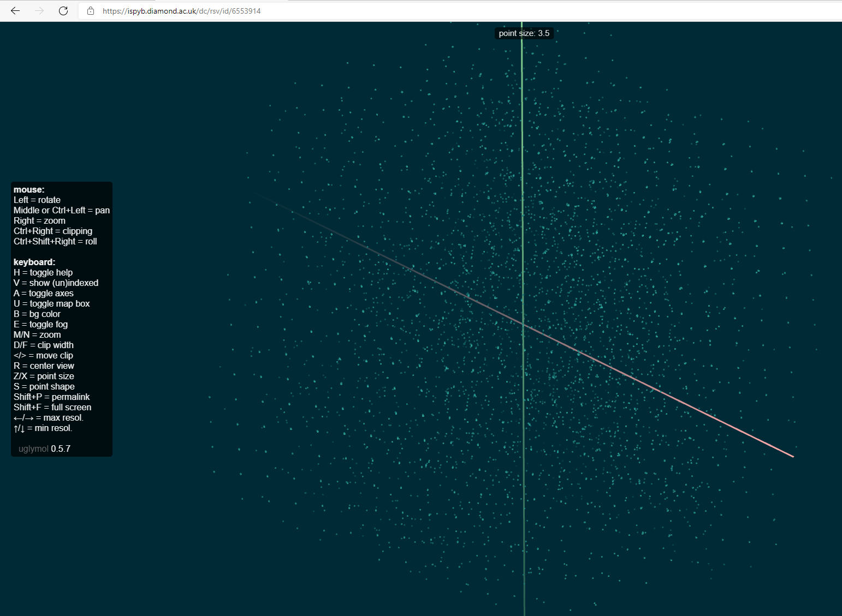The image size is (842, 616).
Task: Click the 'R = center view' line
Action: pos(44,366)
